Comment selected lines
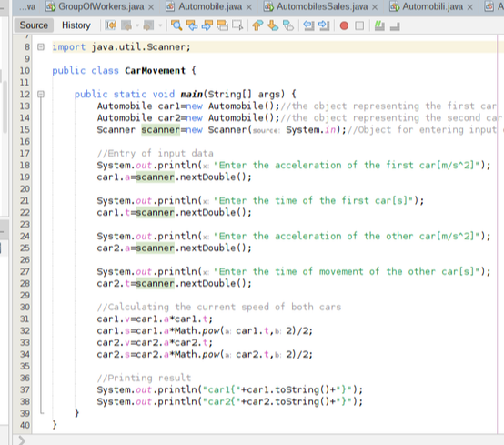The image size is (504, 445). 379,25
